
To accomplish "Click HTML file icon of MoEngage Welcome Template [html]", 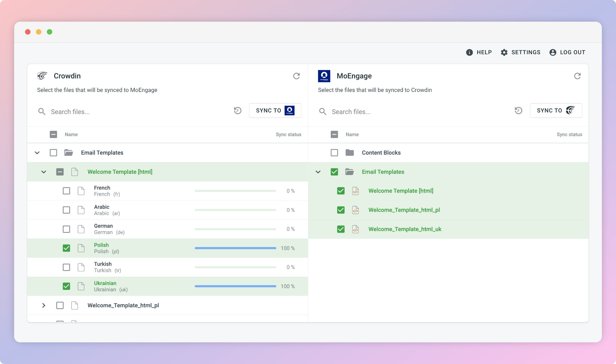I will click(355, 191).
